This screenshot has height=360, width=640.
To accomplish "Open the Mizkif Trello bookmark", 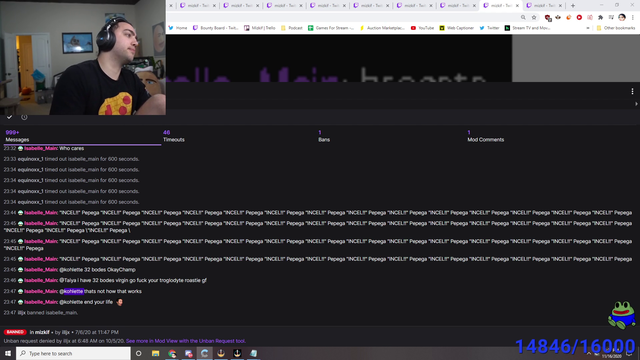I will [260, 28].
